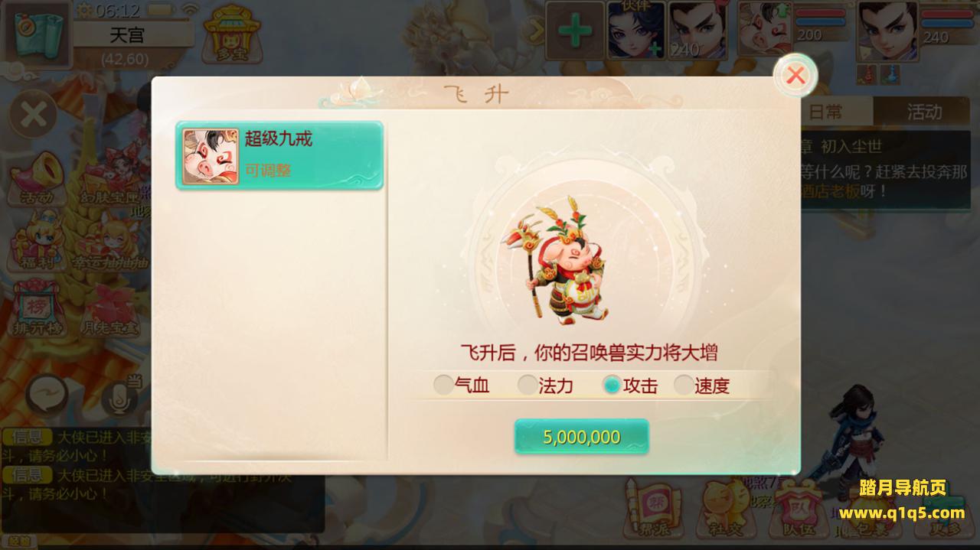Select 超级九戒 in the pet list
This screenshot has width=980, height=550.
279,155
